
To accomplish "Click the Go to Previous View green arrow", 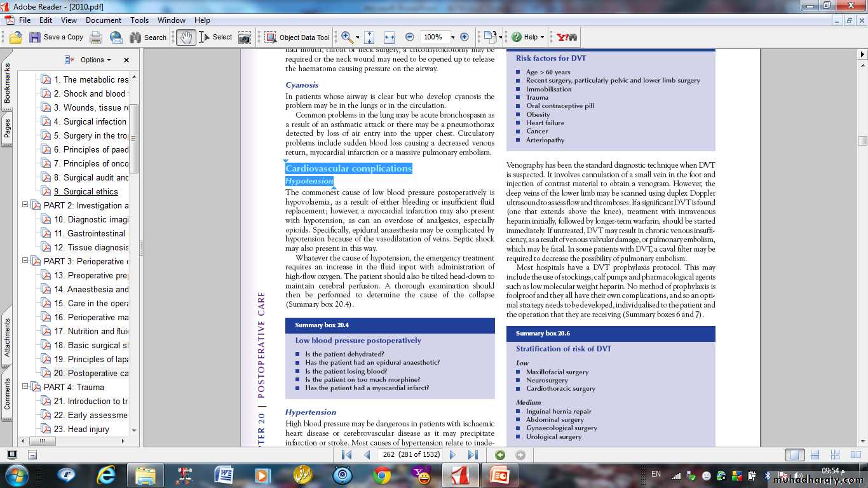I will [x=500, y=455].
